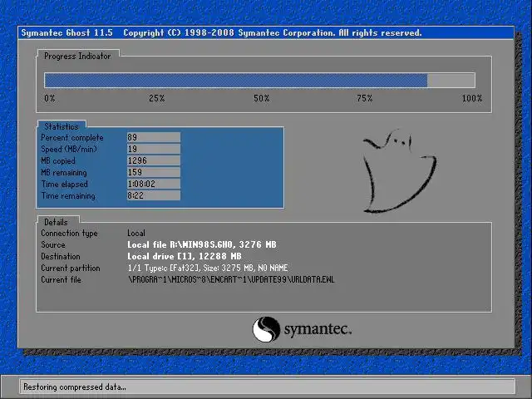Click Local file R:\WIN98S.GHO source value
532x399 pixels.
click(x=202, y=244)
